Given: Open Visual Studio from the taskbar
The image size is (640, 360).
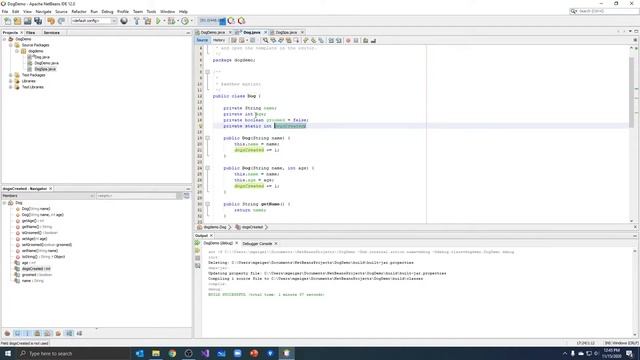Looking at the screenshot, I should [205, 353].
